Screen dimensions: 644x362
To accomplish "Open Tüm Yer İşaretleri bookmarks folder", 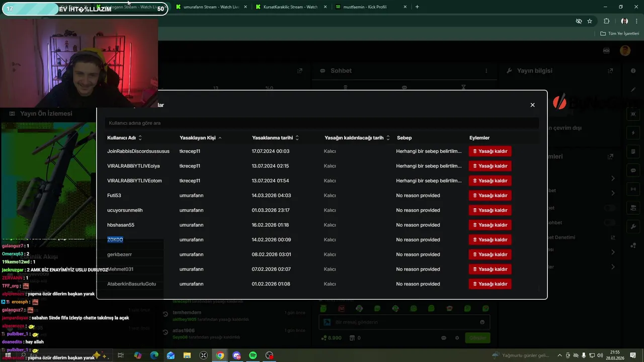I will (619, 34).
